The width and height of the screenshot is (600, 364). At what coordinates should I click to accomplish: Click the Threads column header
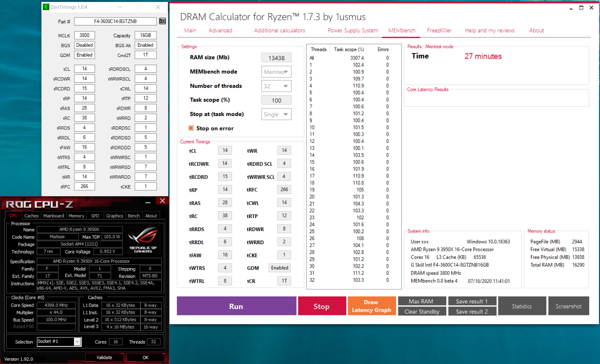[x=318, y=49]
